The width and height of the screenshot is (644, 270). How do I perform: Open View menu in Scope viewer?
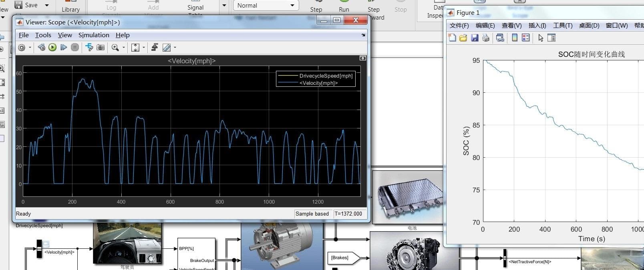click(x=65, y=35)
